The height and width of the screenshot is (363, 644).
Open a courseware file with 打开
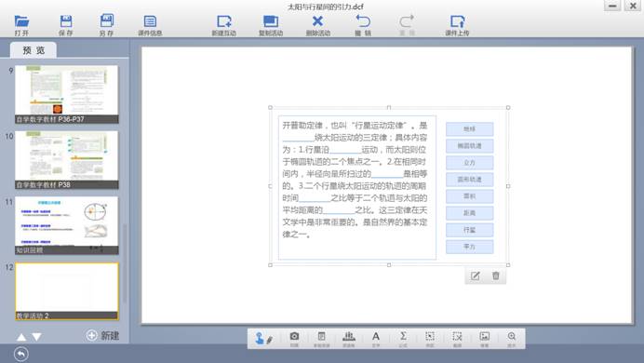pyautogui.click(x=21, y=25)
